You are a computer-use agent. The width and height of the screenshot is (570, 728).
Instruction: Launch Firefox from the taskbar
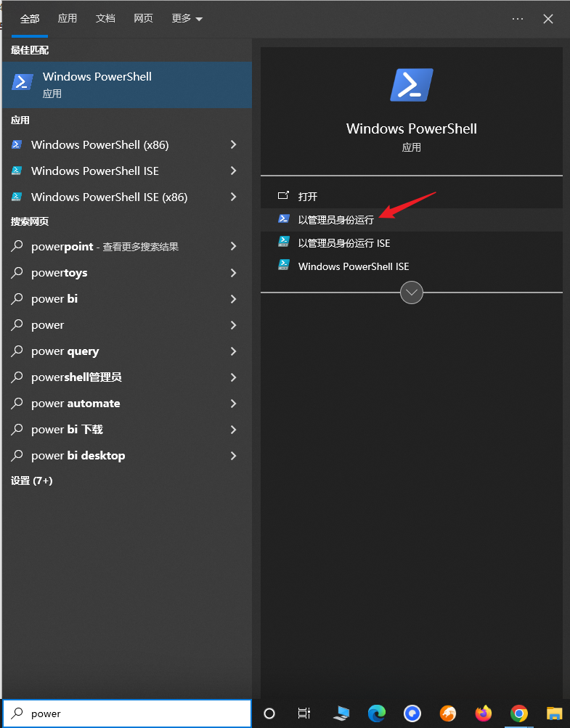pyautogui.click(x=484, y=713)
